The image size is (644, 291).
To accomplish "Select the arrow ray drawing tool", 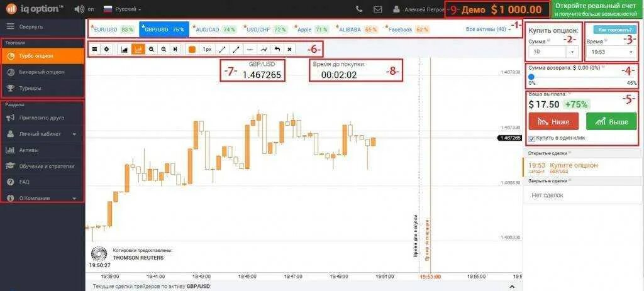I will click(x=236, y=49).
